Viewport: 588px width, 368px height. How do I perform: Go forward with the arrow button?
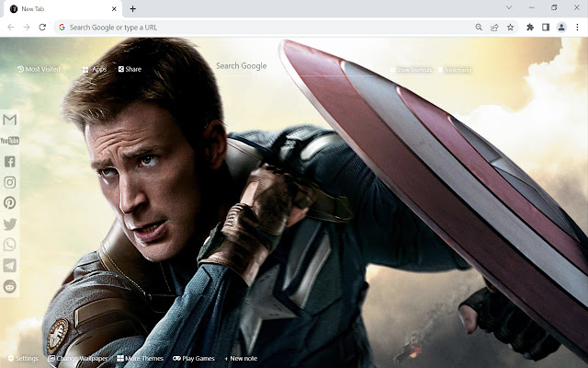pos(27,27)
